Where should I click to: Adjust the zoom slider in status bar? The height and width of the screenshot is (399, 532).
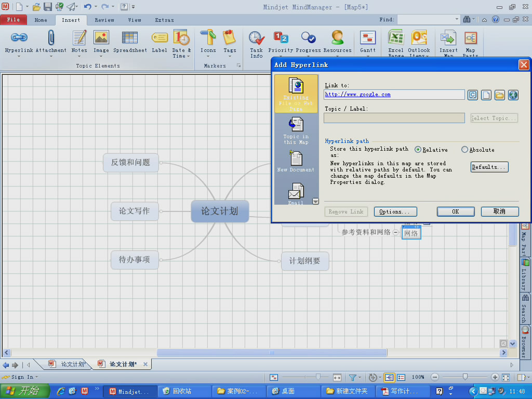click(465, 377)
